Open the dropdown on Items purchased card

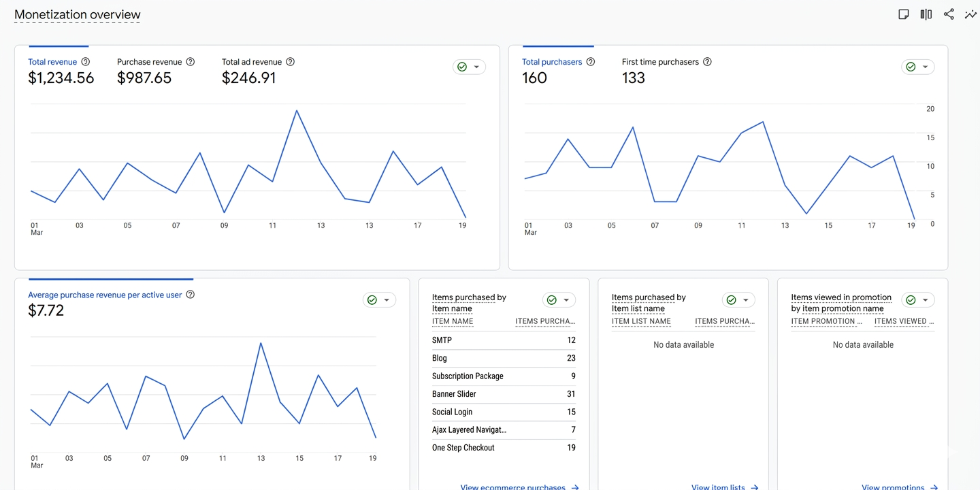566,299
